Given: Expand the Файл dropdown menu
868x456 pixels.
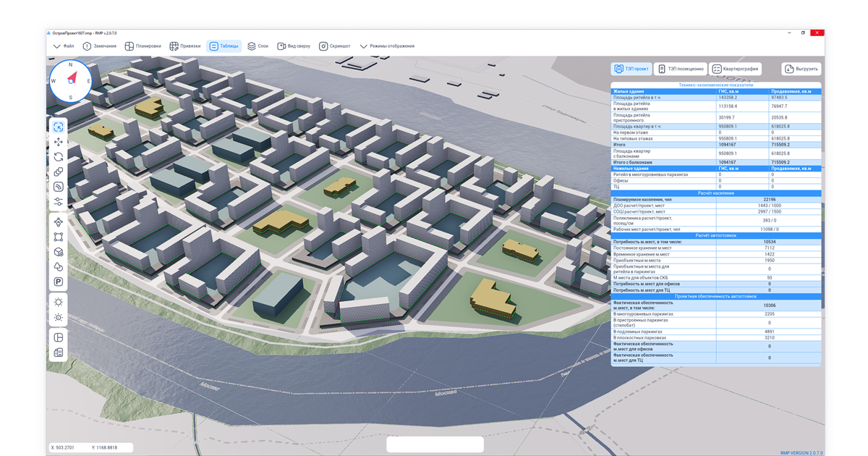Looking at the screenshot, I should click(x=64, y=46).
